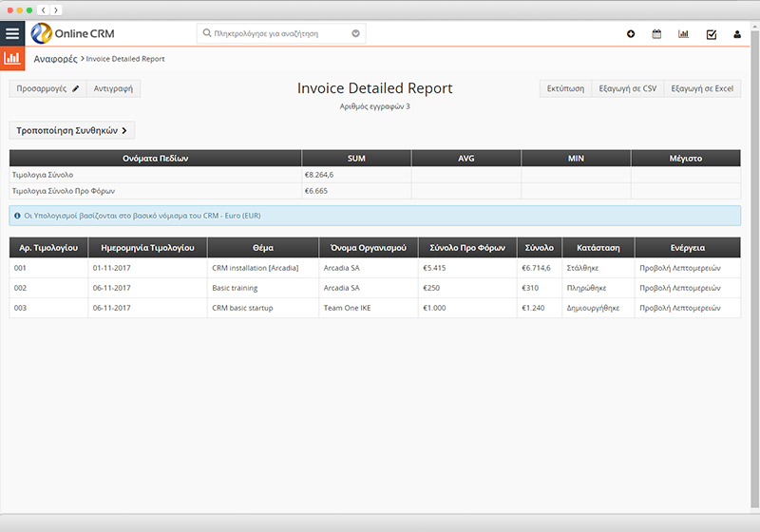The height and width of the screenshot is (532, 760).
Task: Select the €8.264,6 sum value
Action: [x=319, y=175]
